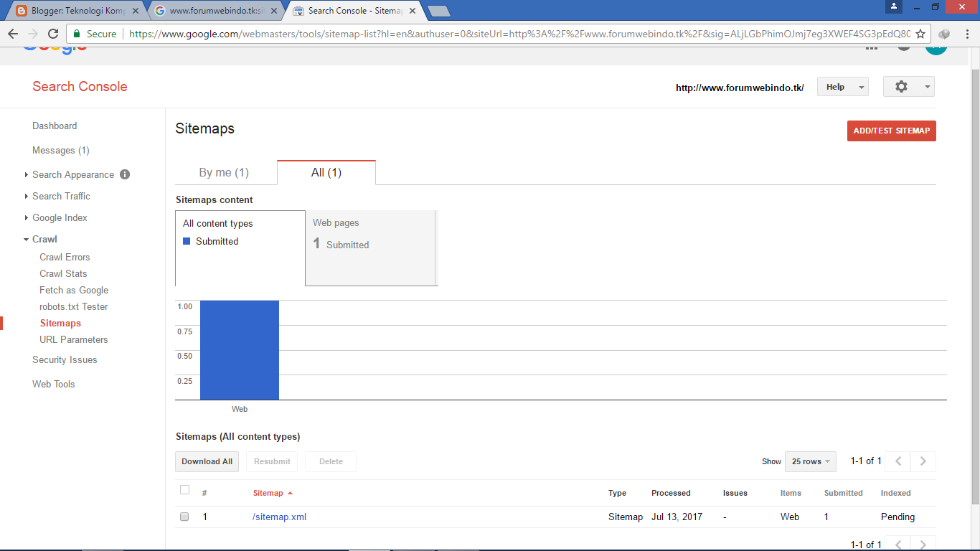The width and height of the screenshot is (980, 551).
Task: Open the /sitemap.xml link
Action: click(279, 517)
